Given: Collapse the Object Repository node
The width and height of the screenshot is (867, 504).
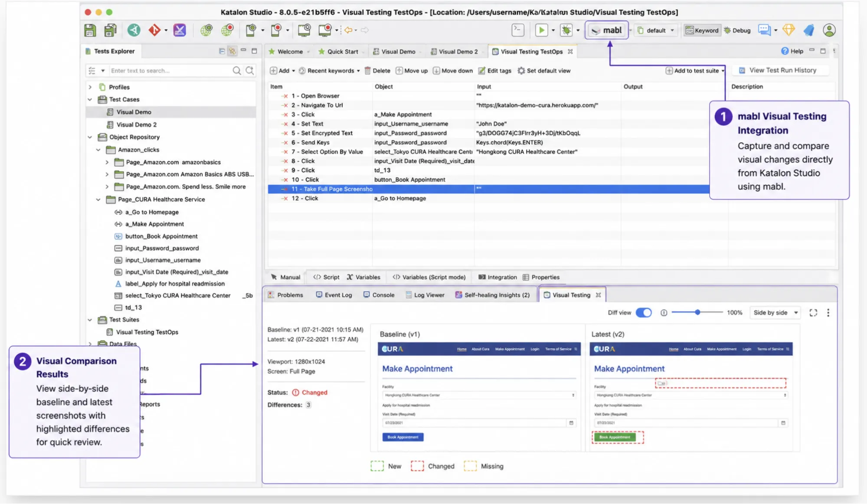Looking at the screenshot, I should point(90,137).
